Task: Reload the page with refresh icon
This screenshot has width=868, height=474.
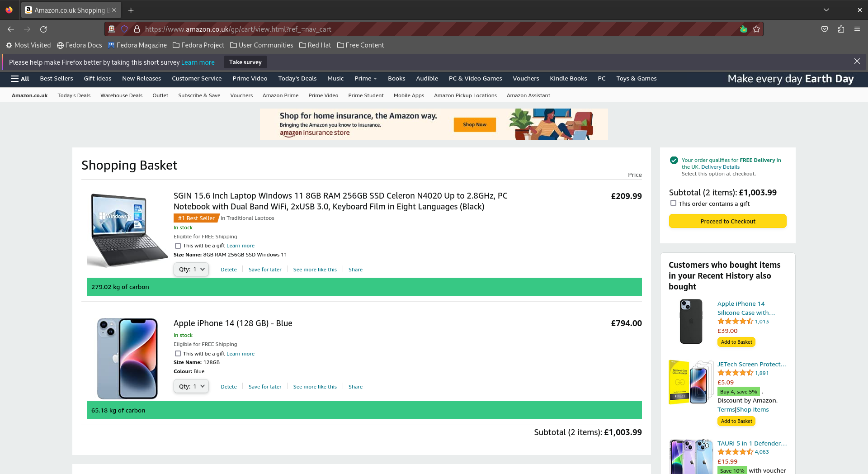Action: [43, 29]
